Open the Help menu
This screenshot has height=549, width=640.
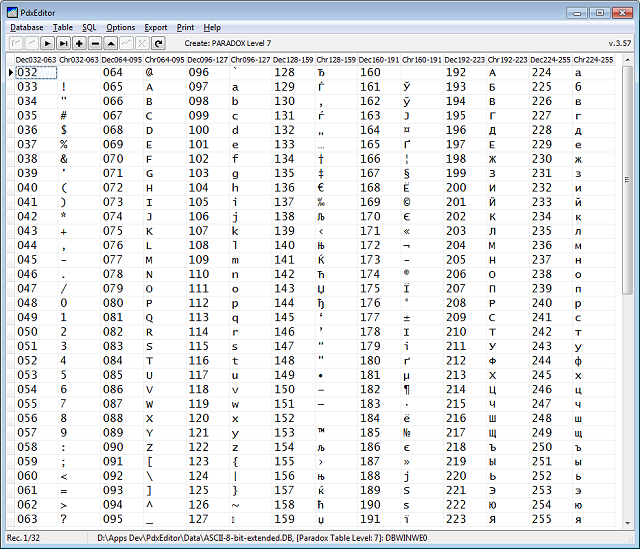(212, 27)
